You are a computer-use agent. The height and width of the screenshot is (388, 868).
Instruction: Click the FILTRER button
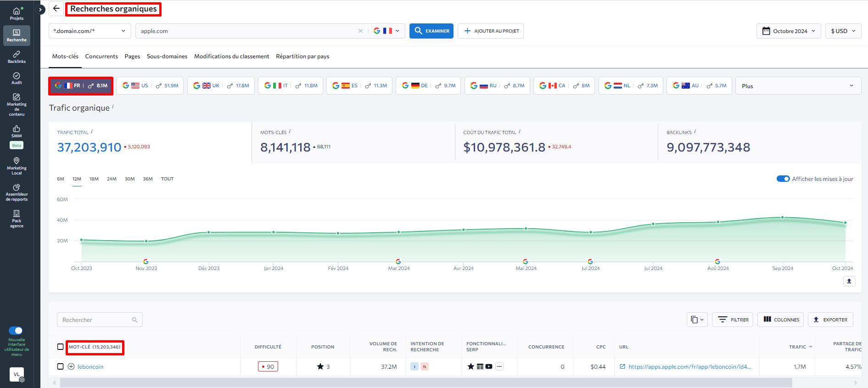click(x=733, y=320)
